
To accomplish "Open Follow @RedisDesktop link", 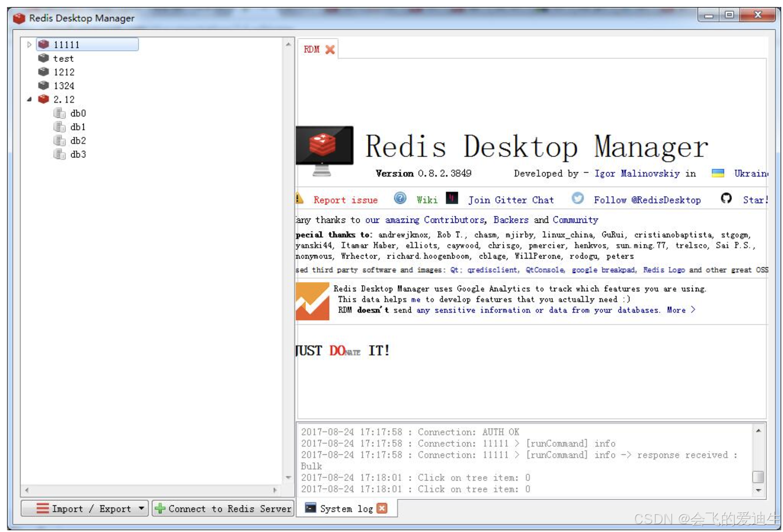I will click(647, 200).
